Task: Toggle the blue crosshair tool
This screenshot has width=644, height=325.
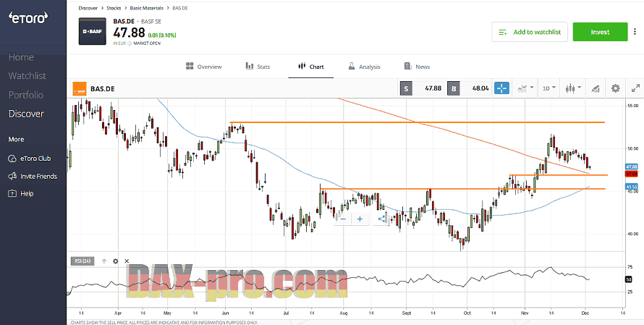Action: tap(501, 88)
